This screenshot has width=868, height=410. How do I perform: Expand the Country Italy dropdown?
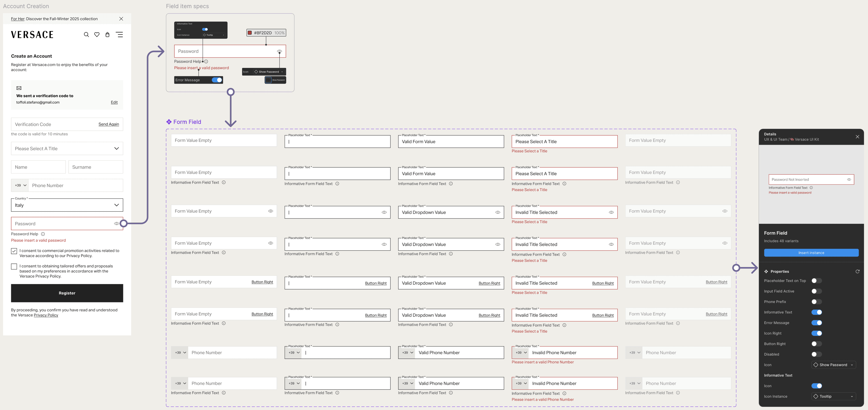pyautogui.click(x=67, y=205)
